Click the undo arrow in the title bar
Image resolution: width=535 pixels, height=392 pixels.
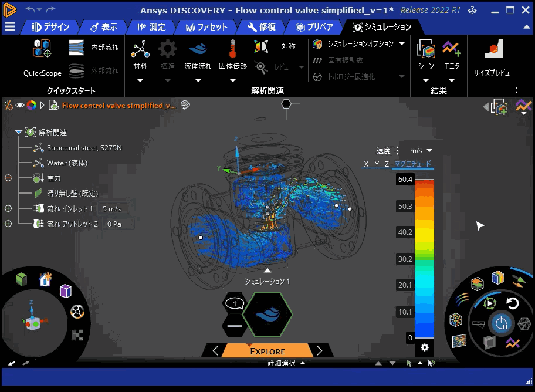point(30,9)
